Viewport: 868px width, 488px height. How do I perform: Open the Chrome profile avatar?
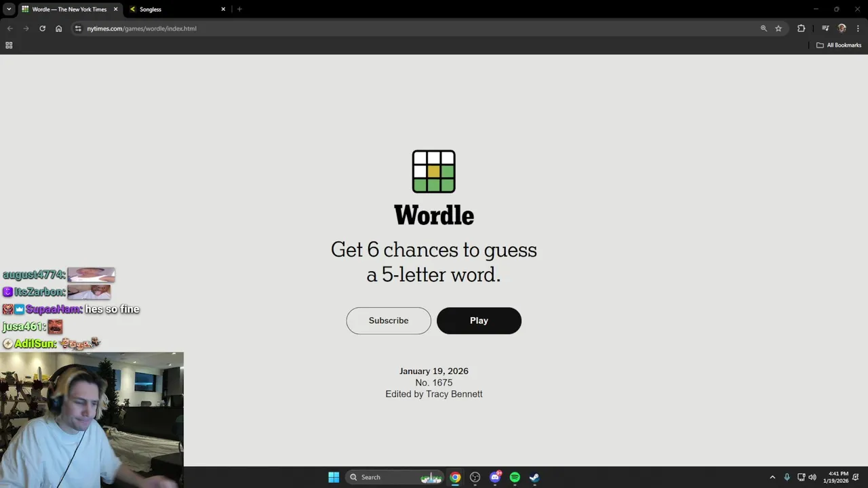pos(842,28)
